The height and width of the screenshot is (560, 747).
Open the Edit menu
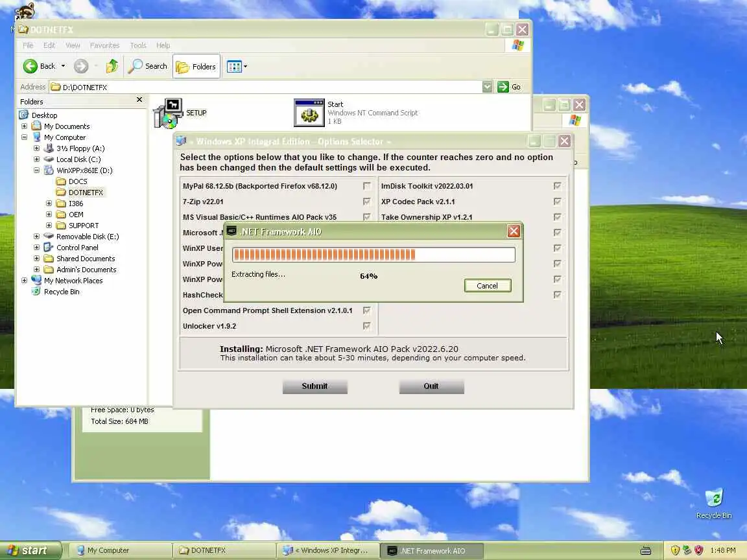point(49,45)
